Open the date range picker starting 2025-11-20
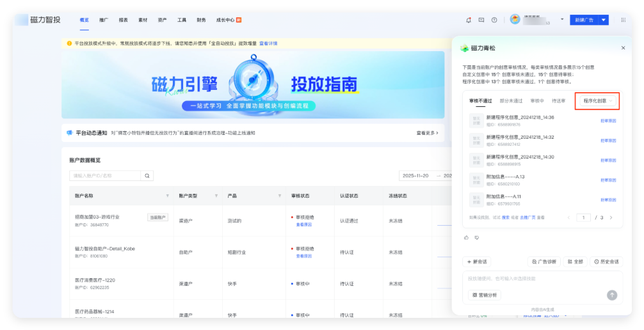Image resolution: width=644 pixels, height=330 pixels. click(426, 176)
